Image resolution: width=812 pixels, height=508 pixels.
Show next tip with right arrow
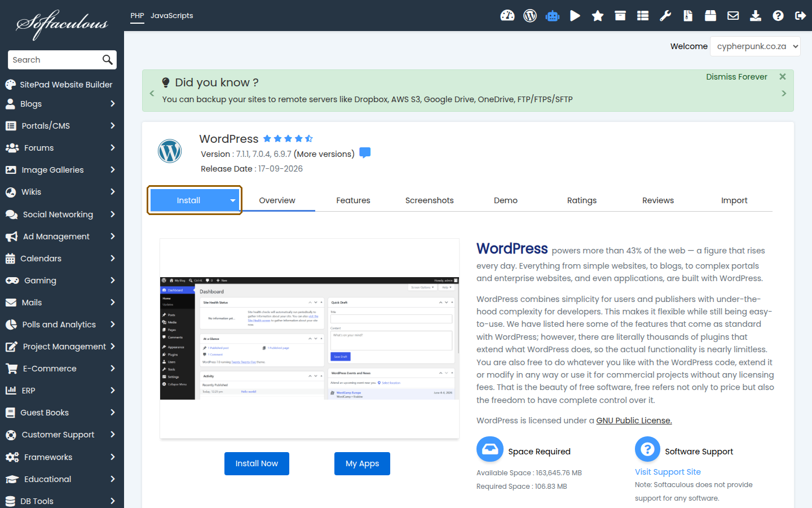point(784,93)
